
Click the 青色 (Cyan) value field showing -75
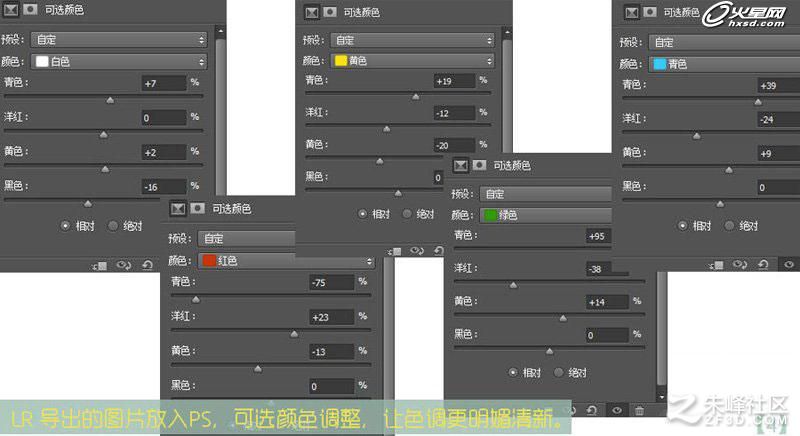pos(332,283)
